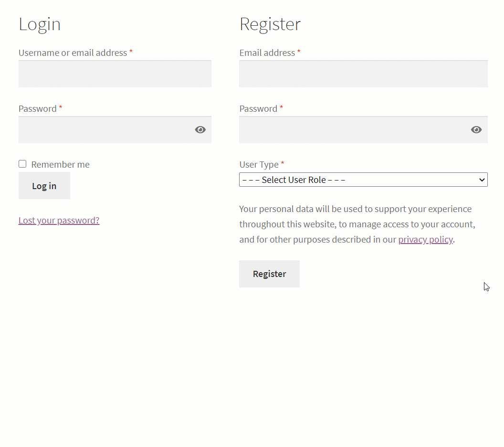Check the Remember me box
The image size is (504, 447).
click(x=22, y=164)
